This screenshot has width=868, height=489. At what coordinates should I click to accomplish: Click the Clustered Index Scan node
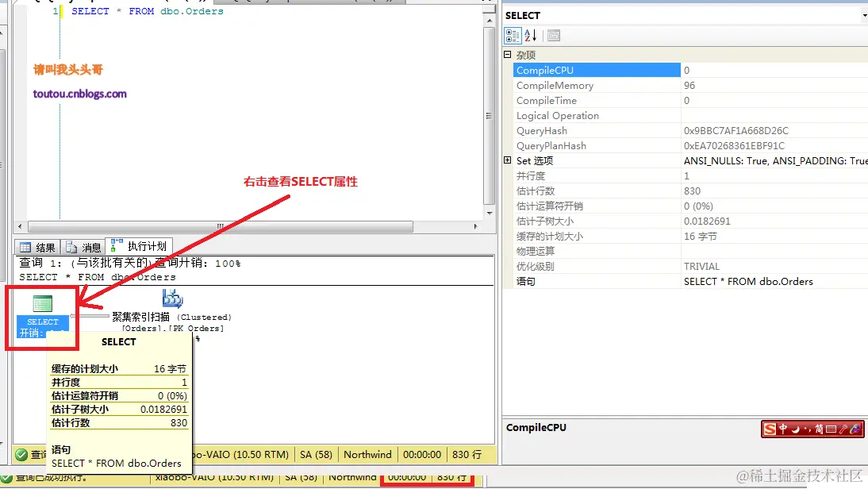[x=173, y=300]
